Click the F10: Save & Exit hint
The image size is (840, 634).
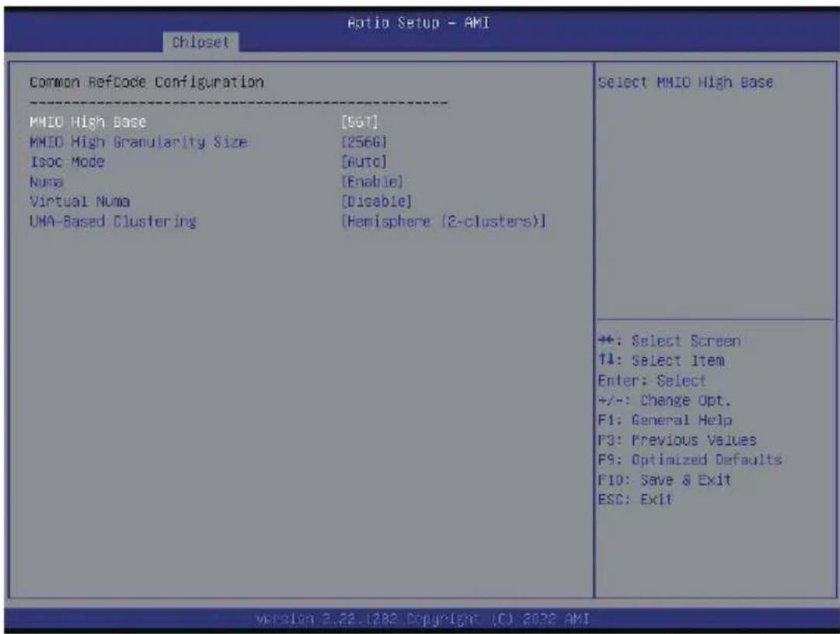pyautogui.click(x=664, y=480)
